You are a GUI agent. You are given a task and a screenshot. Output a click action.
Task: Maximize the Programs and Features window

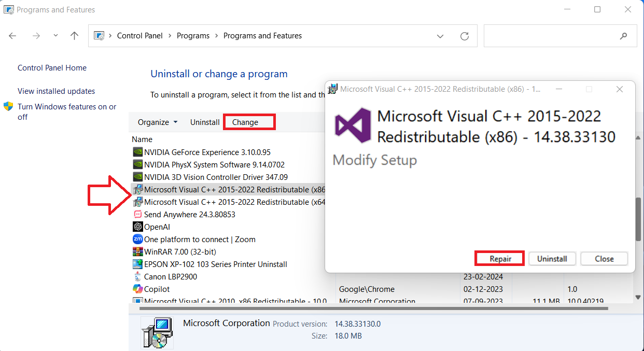click(597, 9)
